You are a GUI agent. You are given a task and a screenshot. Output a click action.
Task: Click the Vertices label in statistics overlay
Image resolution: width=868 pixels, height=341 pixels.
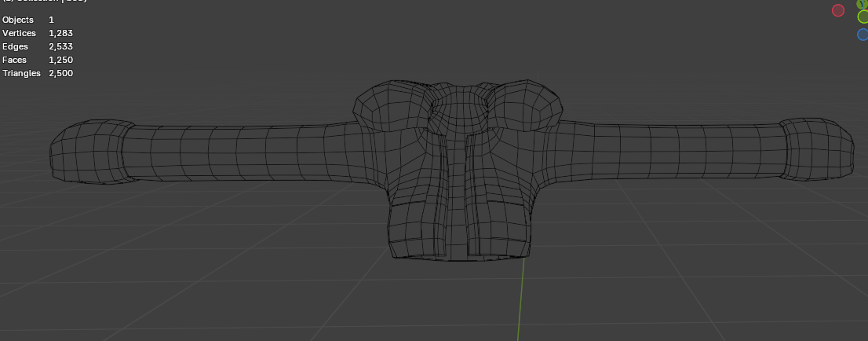click(x=19, y=33)
